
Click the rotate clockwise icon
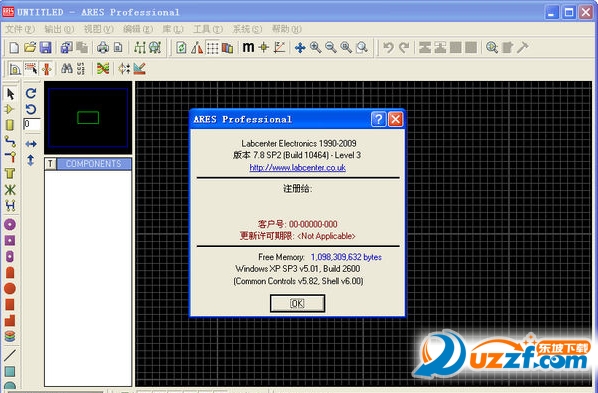click(x=31, y=93)
